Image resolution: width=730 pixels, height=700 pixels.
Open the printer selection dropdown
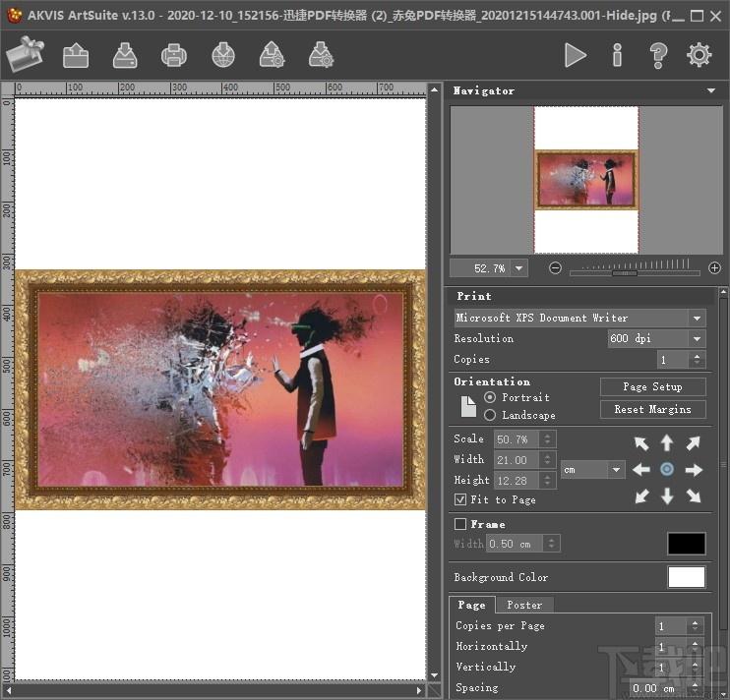(697, 319)
